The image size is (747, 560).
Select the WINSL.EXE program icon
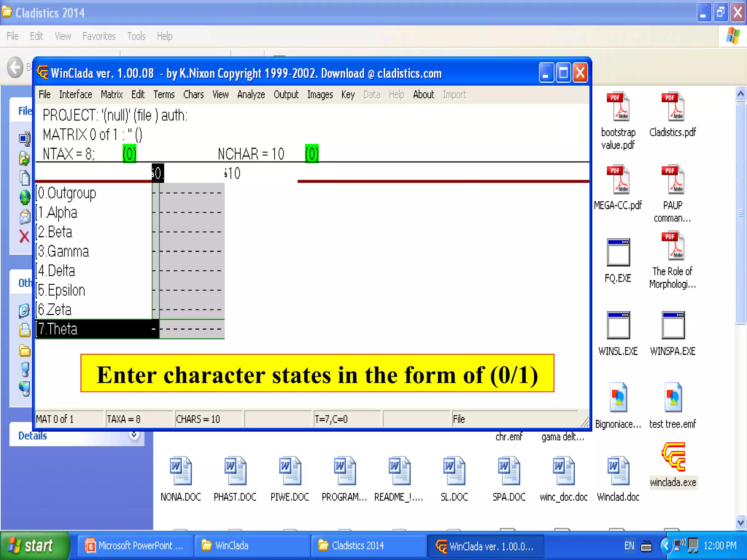point(618,325)
